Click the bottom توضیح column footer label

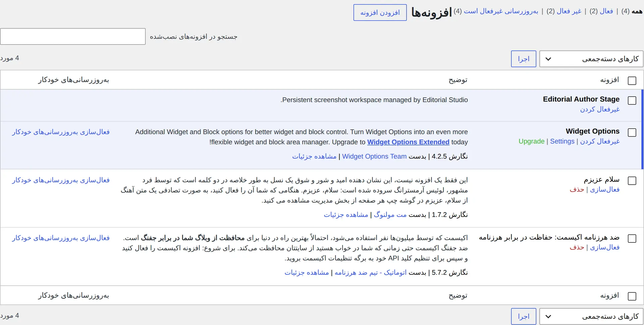tap(458, 295)
